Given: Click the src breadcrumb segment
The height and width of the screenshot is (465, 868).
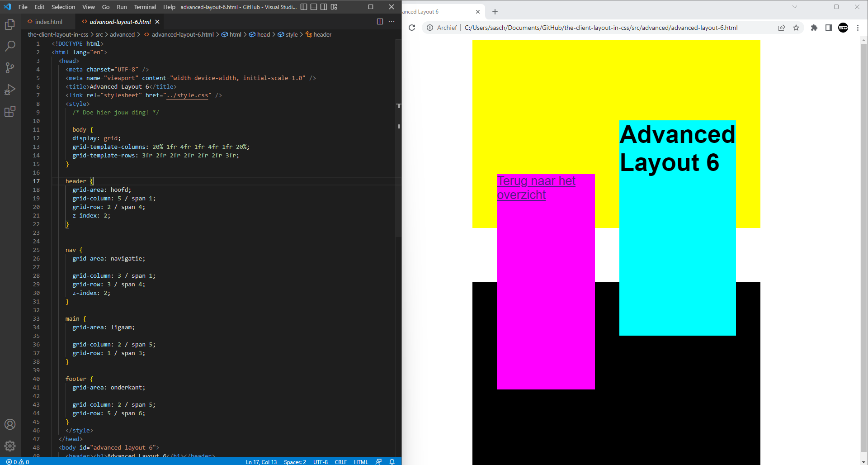Looking at the screenshot, I should click(x=99, y=34).
